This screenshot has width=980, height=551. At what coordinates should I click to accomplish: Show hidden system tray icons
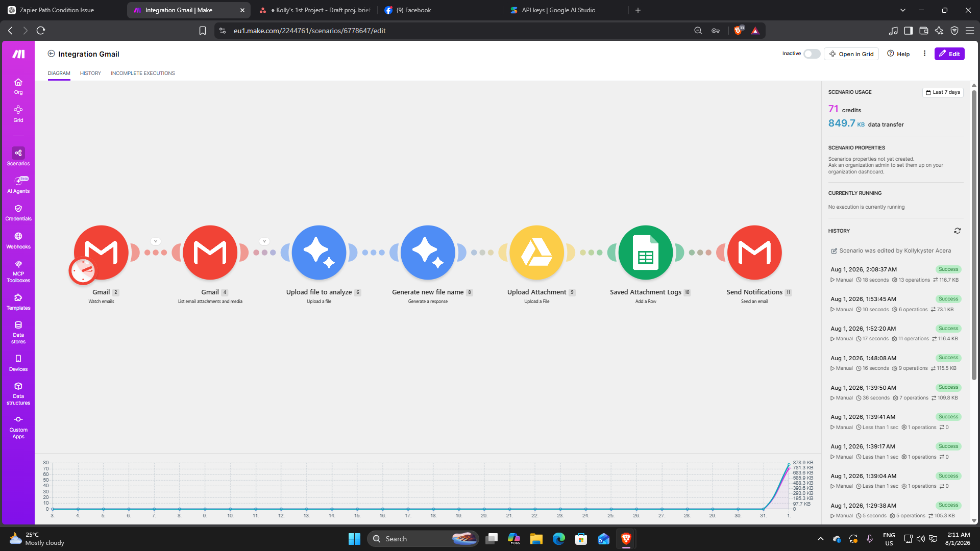[820, 539]
